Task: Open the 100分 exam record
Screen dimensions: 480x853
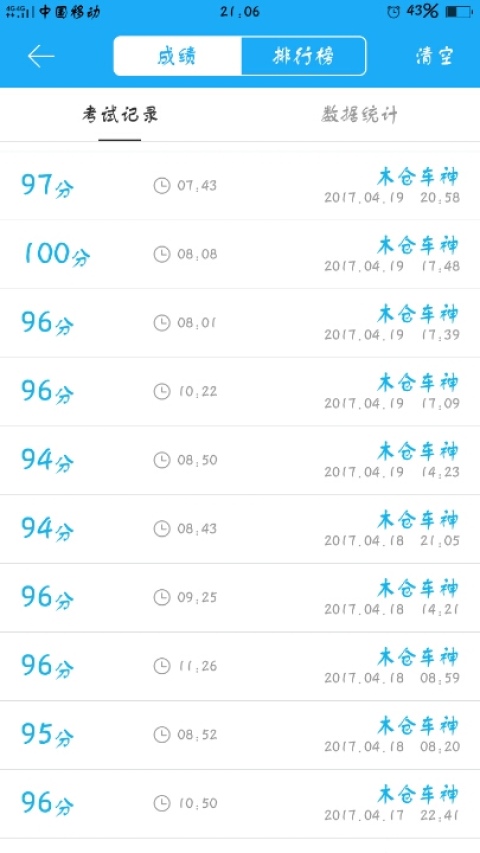Action: click(240, 255)
